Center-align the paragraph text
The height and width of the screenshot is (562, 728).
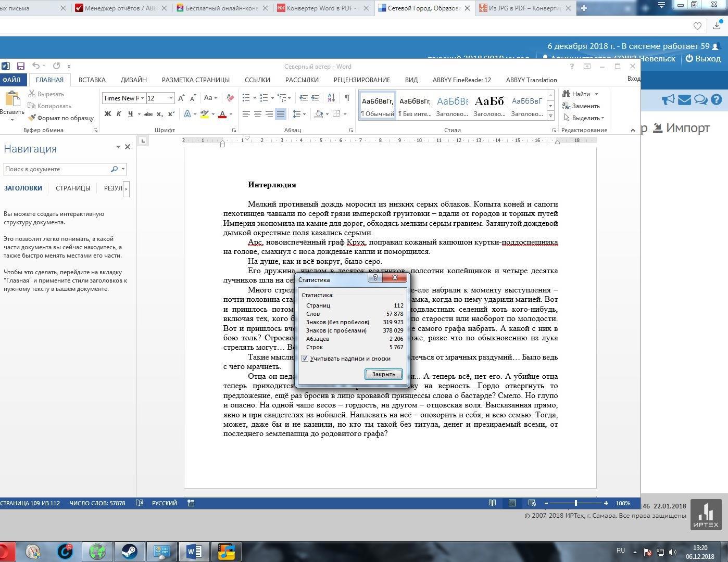(x=257, y=114)
